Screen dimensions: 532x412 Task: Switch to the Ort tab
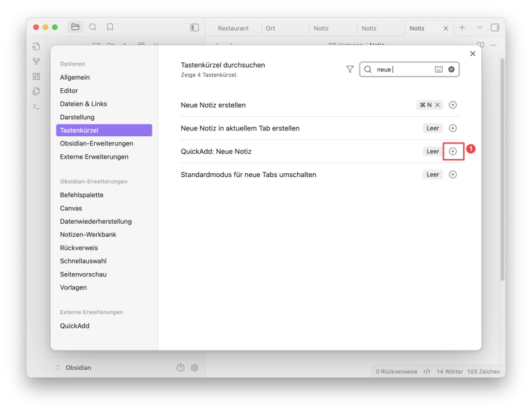271,29
